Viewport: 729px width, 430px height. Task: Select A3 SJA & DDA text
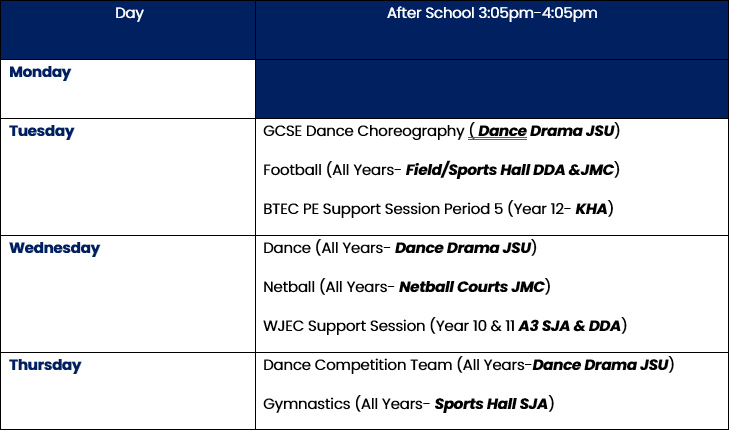tap(570, 326)
